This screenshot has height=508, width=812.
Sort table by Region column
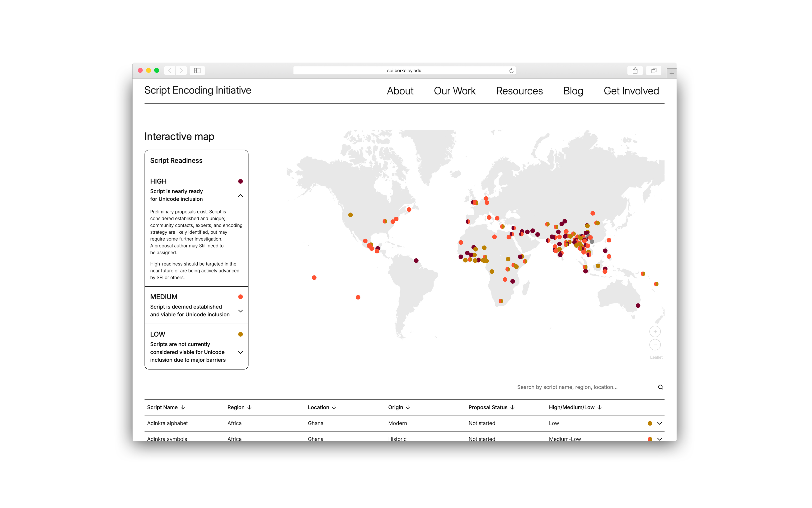point(239,407)
